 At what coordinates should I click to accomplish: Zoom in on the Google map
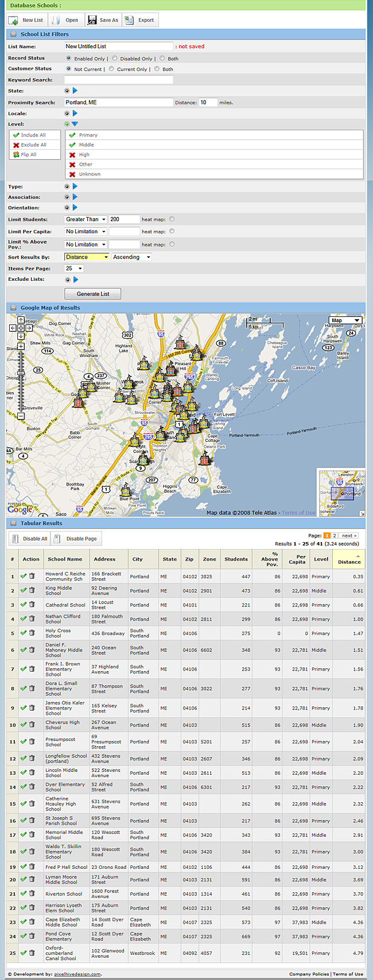click(21, 346)
